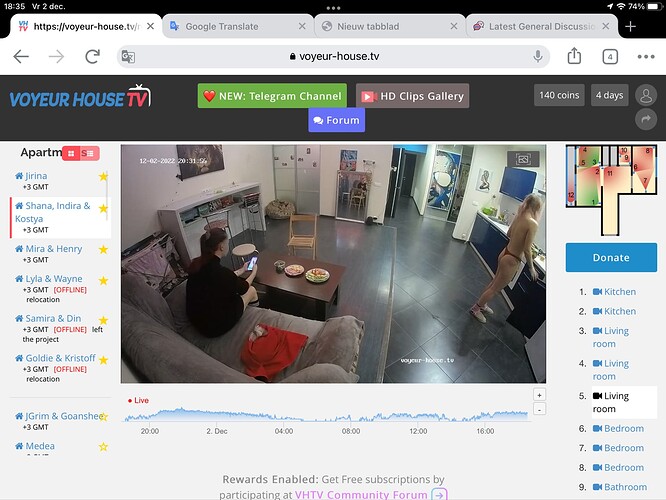This screenshot has width=666, height=500.
Task: Open the Samira & Din apartment link
Action: click(x=48, y=319)
